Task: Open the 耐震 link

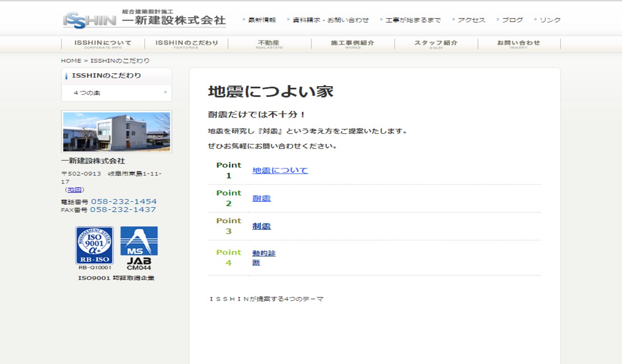Action: coord(261,198)
